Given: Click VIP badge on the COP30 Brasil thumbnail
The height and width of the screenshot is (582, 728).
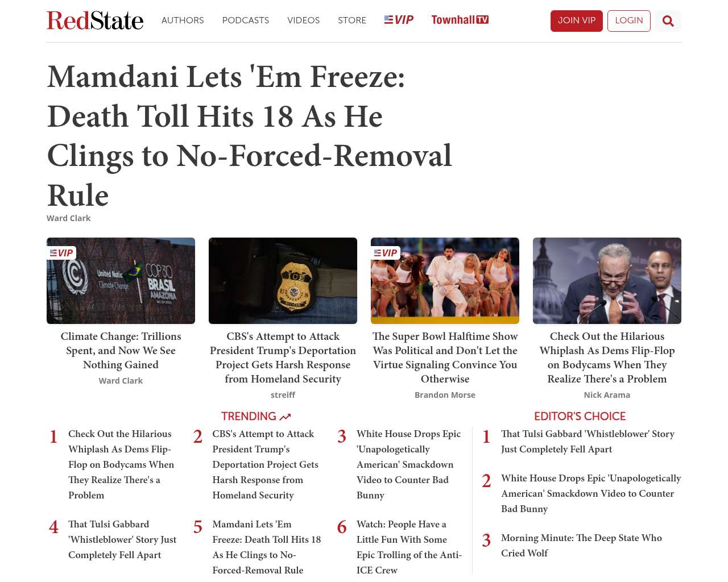Looking at the screenshot, I should coord(61,253).
